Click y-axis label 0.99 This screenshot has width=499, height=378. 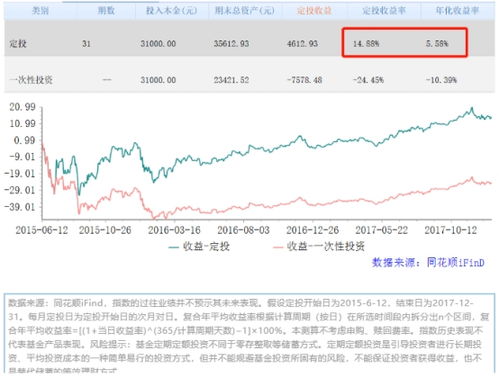[24, 140]
